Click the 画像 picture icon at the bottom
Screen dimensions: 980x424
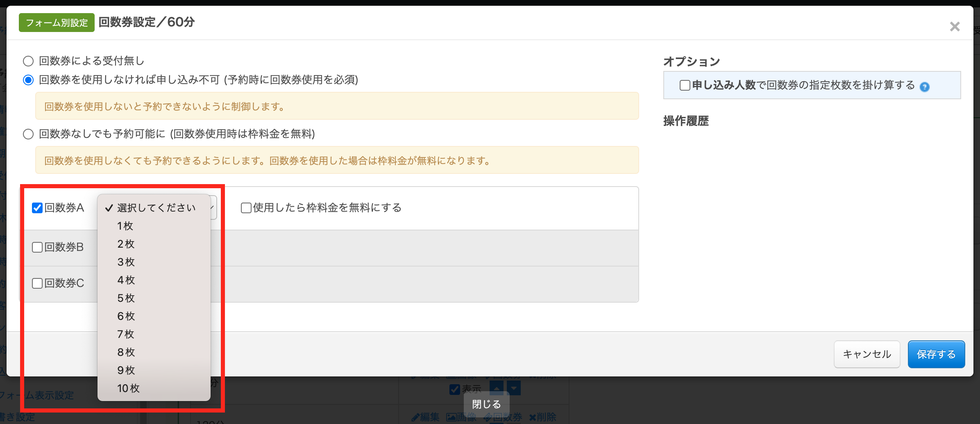tap(451, 417)
